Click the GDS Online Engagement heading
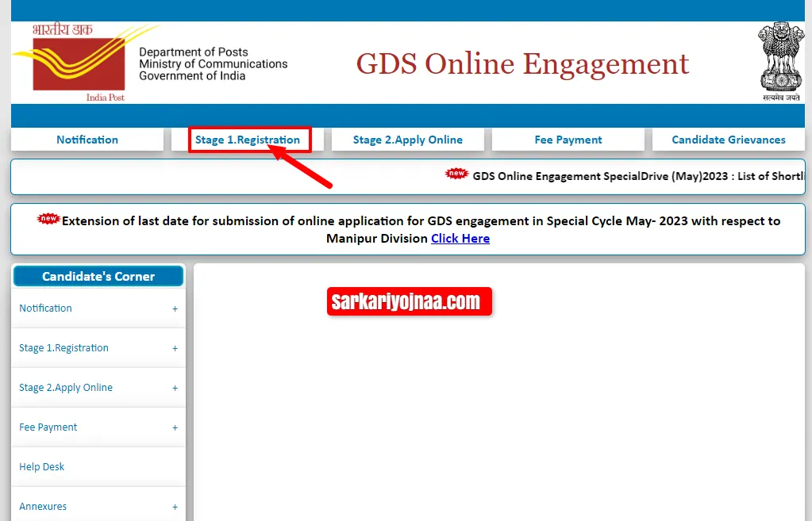 (522, 63)
